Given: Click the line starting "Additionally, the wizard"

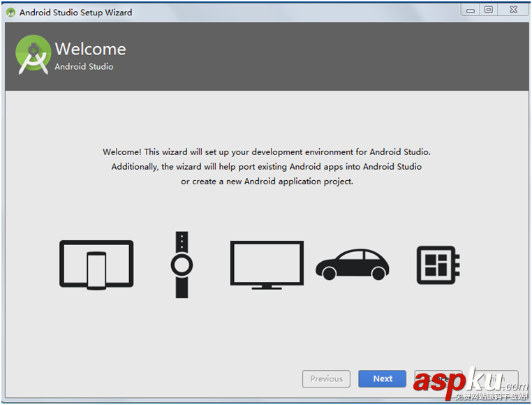Looking at the screenshot, I should [267, 167].
